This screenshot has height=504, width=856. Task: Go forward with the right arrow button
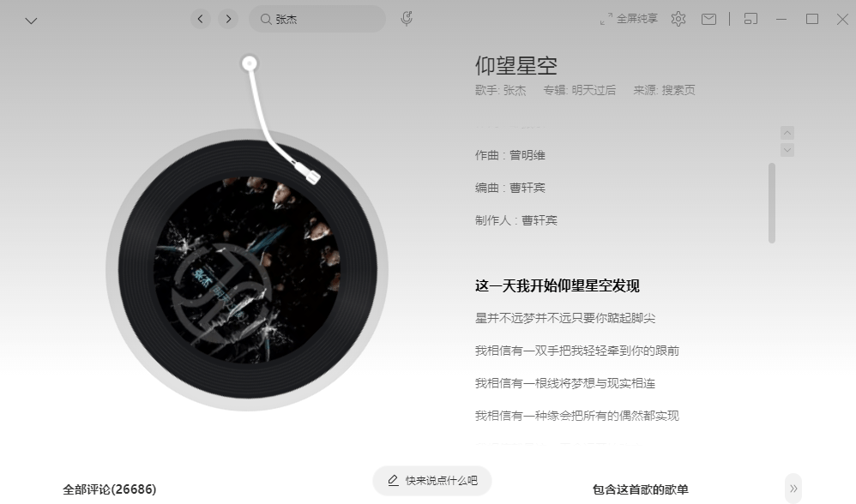tap(228, 19)
